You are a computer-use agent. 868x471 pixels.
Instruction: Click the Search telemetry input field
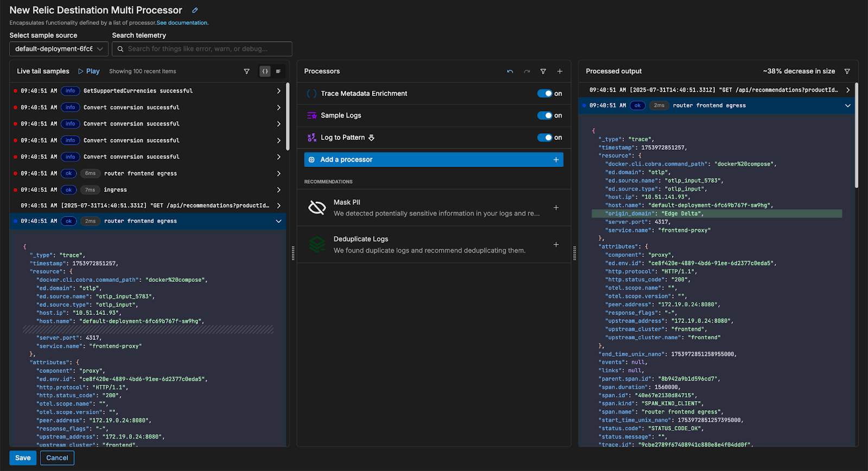click(206, 49)
